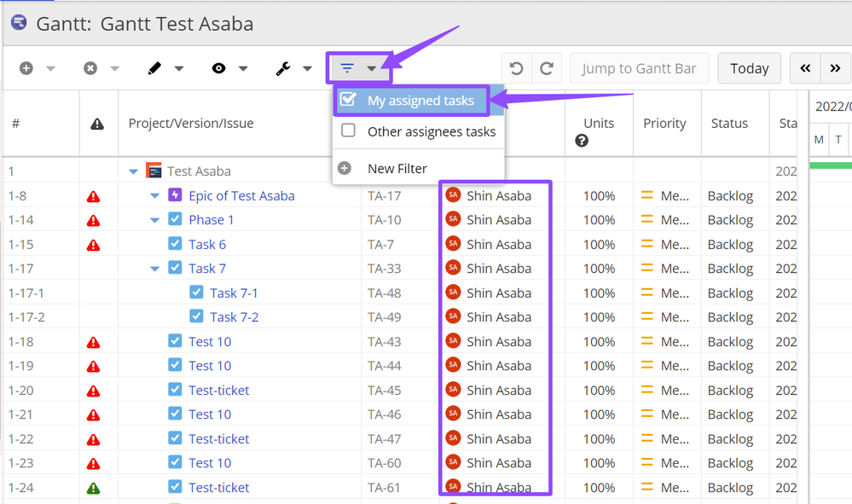Click the task type icon next to Phase 1
852x504 pixels.
click(x=175, y=219)
